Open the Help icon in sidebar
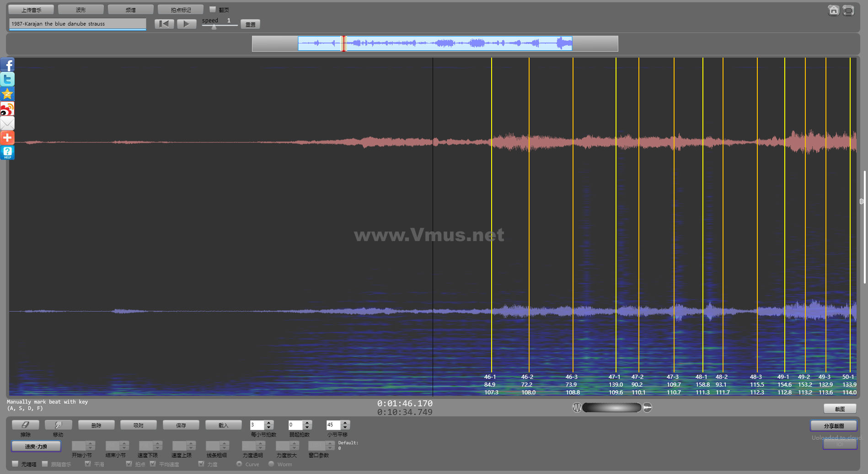Image resolution: width=868 pixels, height=474 pixels. coord(7,152)
